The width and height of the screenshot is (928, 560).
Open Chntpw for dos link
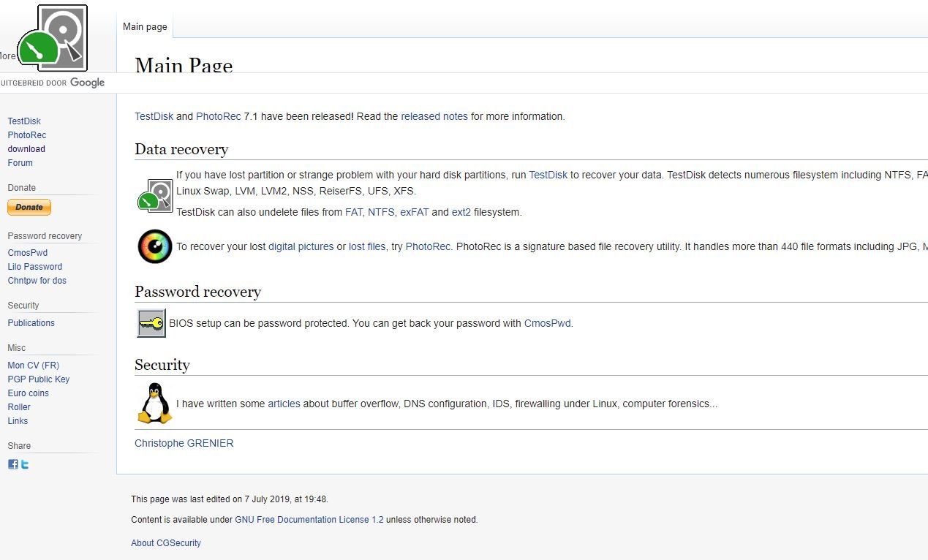37,281
